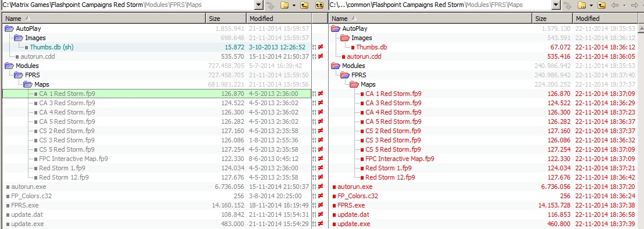The width and height of the screenshot is (644, 229).
Task: Click difference icon for CA 1 Red Storm row
Action: (320, 94)
